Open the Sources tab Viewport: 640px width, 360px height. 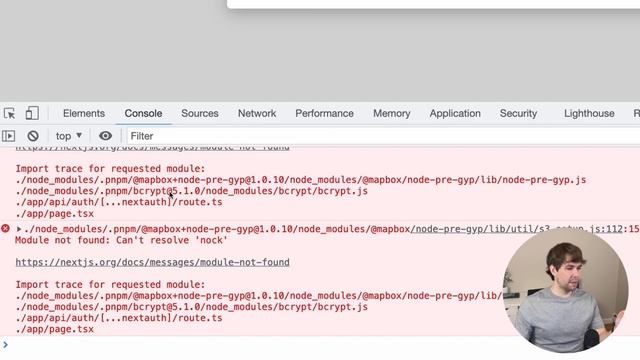(x=200, y=113)
